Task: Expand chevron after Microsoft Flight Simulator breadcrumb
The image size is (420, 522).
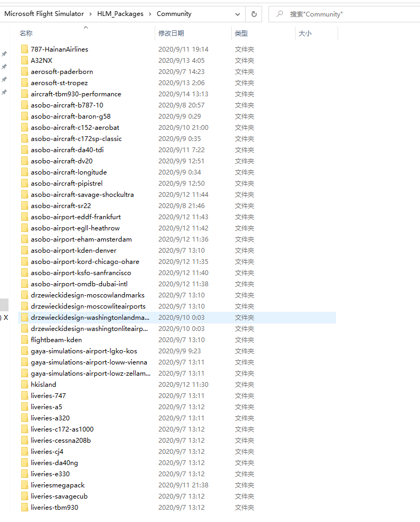Action: click(x=90, y=14)
